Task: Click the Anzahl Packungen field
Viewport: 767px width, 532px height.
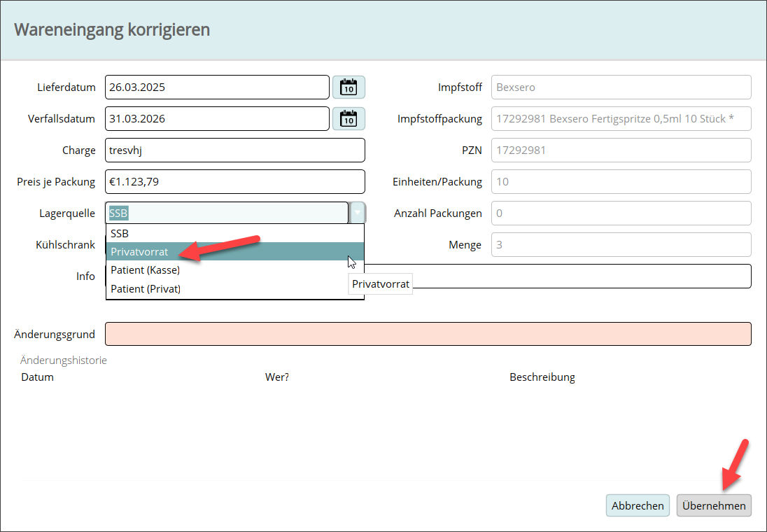Action: (x=621, y=213)
